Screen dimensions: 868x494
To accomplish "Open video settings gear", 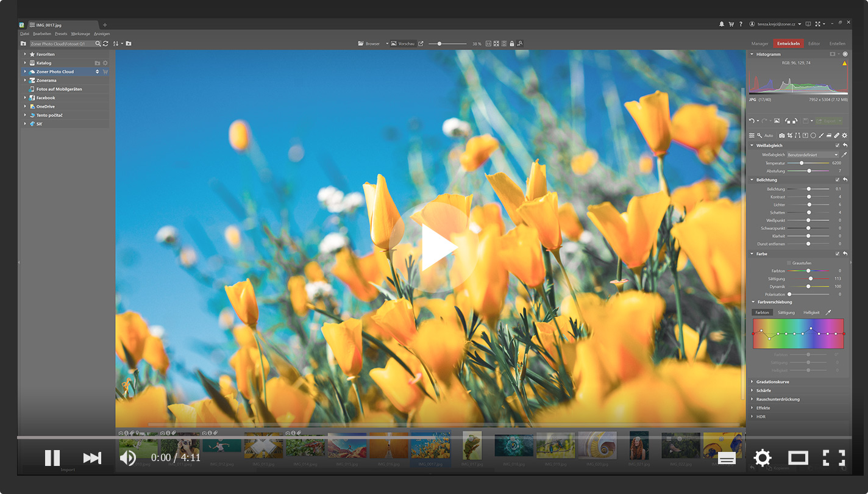I will click(x=763, y=457).
